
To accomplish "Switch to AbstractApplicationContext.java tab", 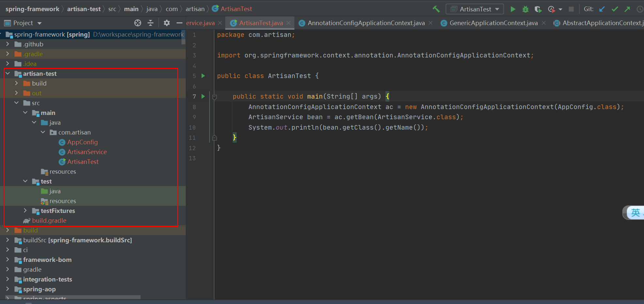I will click(x=599, y=23).
